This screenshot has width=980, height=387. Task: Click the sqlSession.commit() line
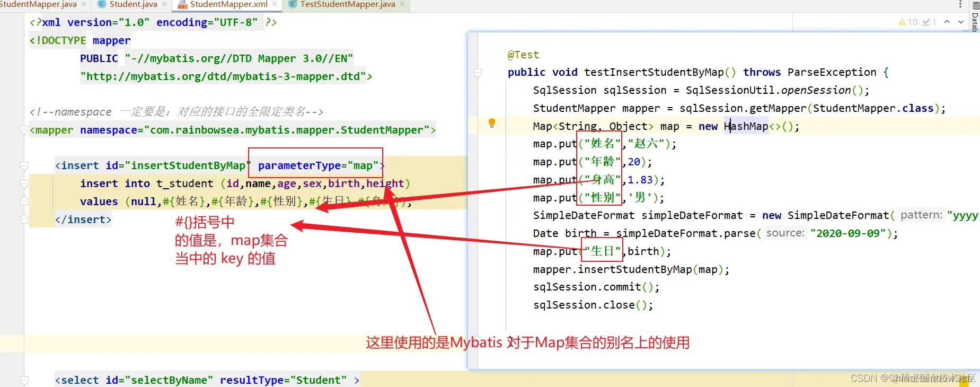point(596,287)
